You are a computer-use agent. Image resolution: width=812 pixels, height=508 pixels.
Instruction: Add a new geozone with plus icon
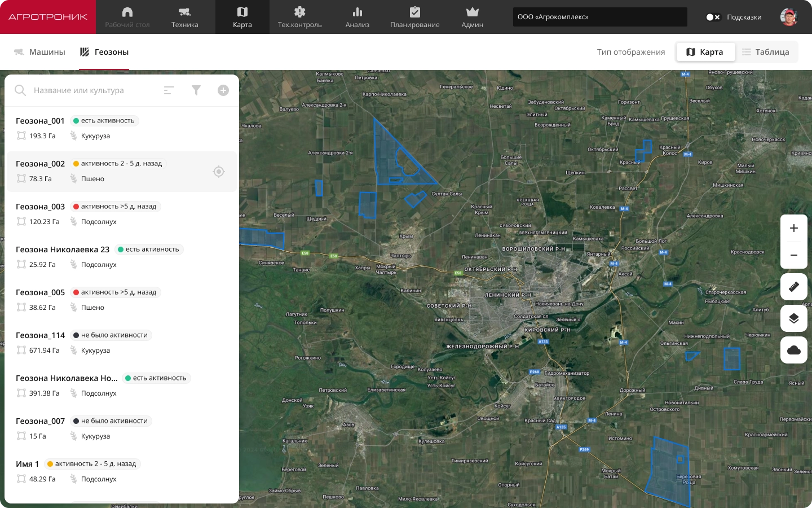223,90
